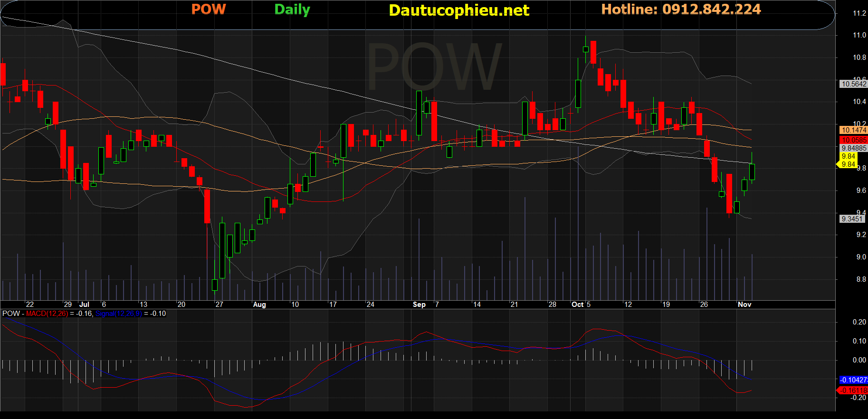The image size is (868, 419).
Task: Click the green Daily timeframe label
Action: point(292,10)
